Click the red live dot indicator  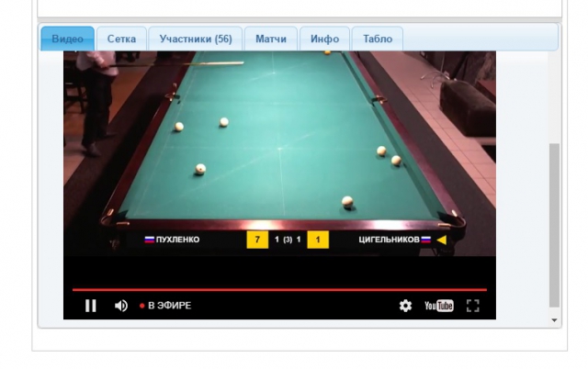click(x=141, y=306)
